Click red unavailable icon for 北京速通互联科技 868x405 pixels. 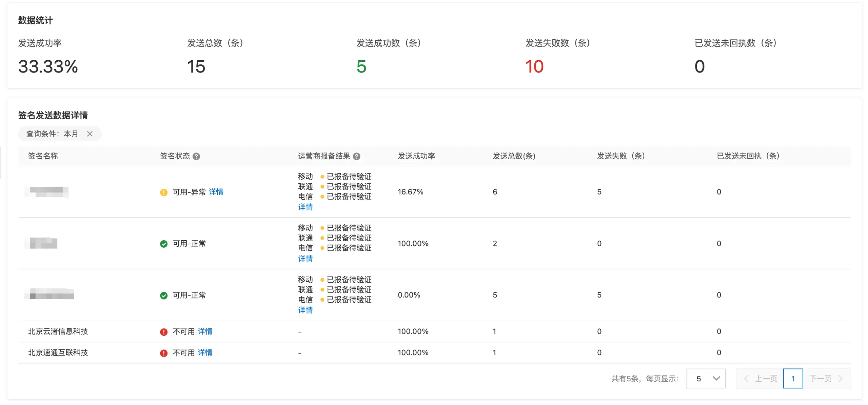point(164,352)
